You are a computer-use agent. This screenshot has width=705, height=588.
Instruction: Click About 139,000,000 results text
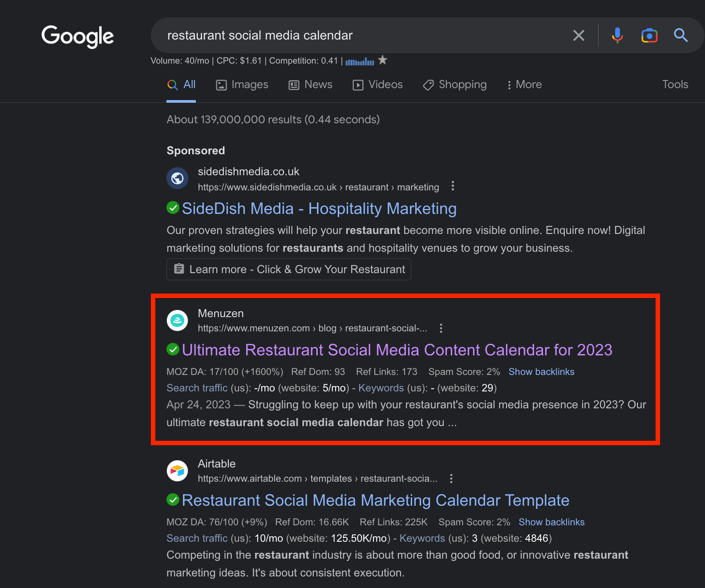[273, 120]
